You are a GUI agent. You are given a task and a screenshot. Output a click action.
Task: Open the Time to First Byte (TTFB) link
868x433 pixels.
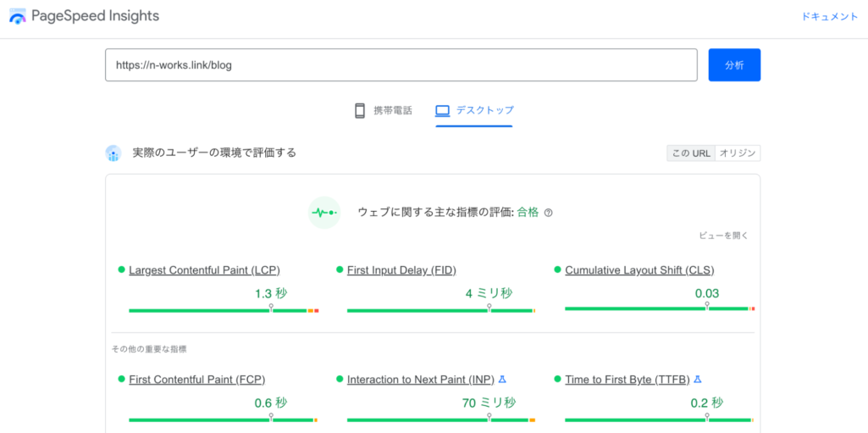tap(628, 380)
